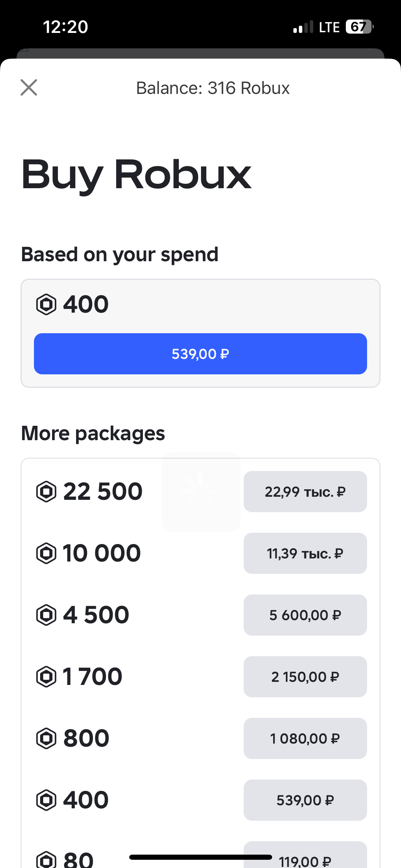Buy recommended 400 Robux for 539,00 ₽
This screenshot has height=868, width=401.
[x=200, y=354]
